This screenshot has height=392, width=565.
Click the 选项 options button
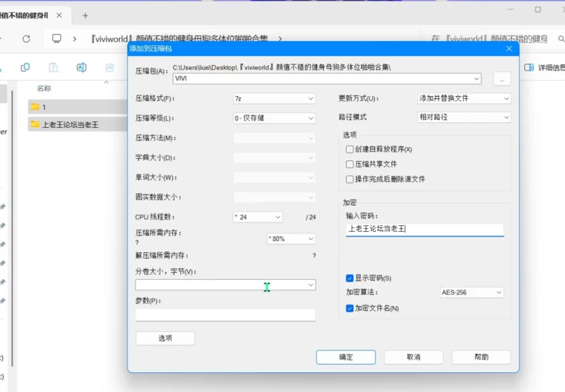point(165,338)
